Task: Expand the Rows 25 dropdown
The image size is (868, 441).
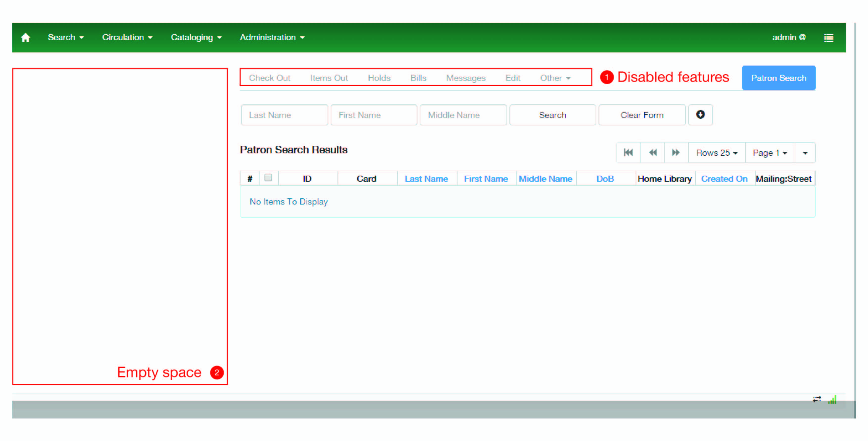Action: click(717, 153)
